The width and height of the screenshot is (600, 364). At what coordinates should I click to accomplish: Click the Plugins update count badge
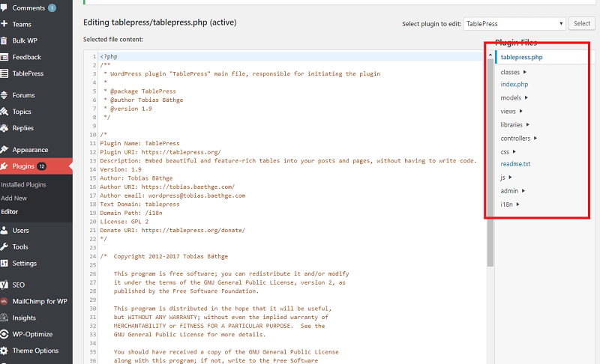(41, 166)
